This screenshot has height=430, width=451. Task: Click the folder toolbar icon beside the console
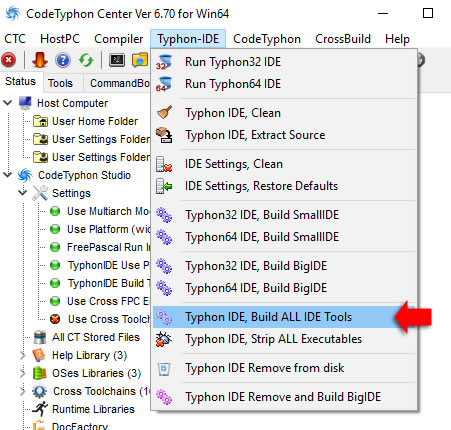140,60
